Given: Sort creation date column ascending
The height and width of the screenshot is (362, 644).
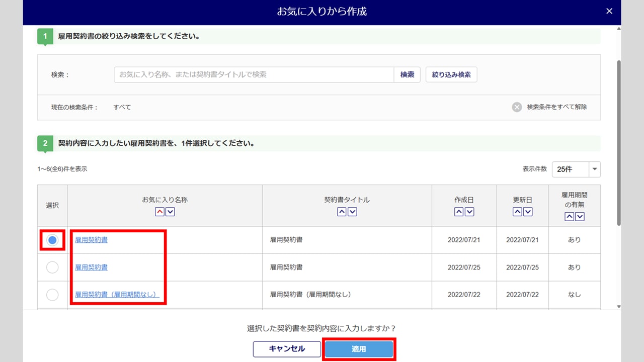Looking at the screenshot, I should pyautogui.click(x=458, y=212).
